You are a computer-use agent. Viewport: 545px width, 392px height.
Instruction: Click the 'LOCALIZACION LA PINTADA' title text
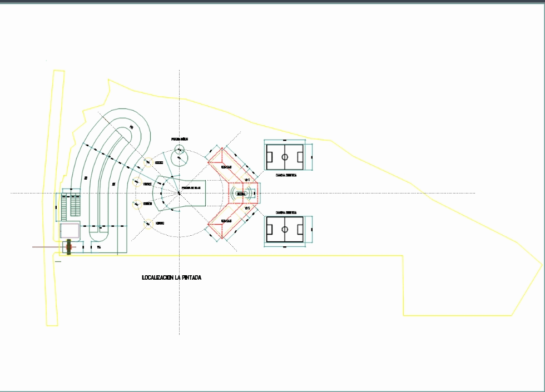[171, 277]
